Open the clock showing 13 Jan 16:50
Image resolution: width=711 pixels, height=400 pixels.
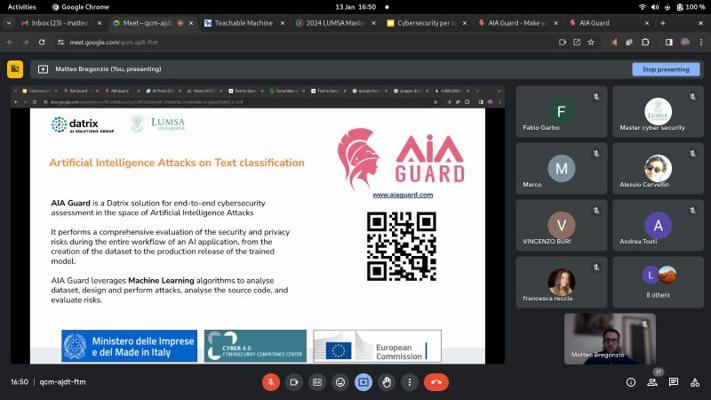(356, 7)
